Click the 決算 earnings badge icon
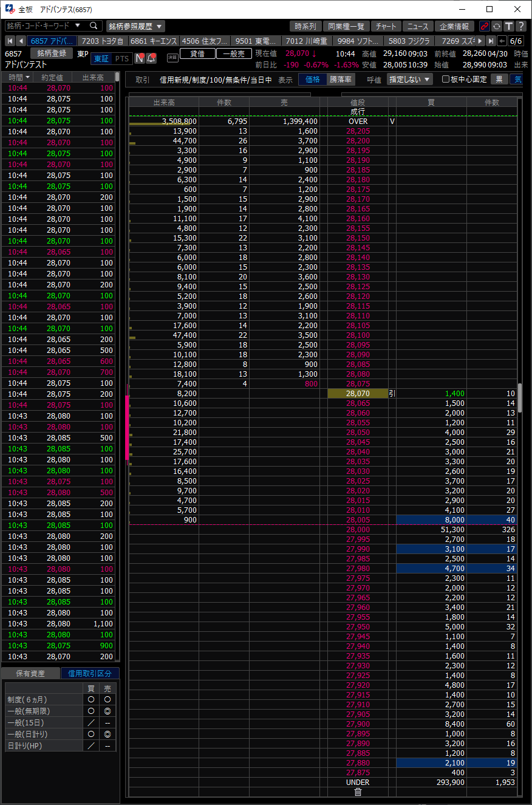 172,58
